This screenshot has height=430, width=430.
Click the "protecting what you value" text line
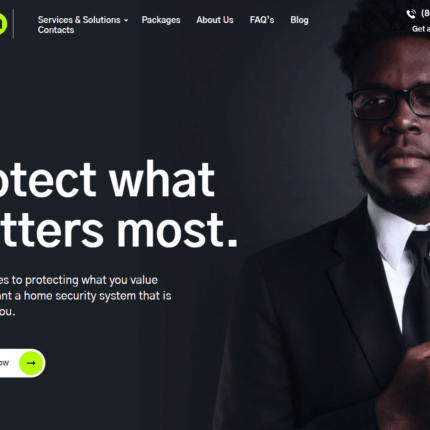tap(79, 280)
